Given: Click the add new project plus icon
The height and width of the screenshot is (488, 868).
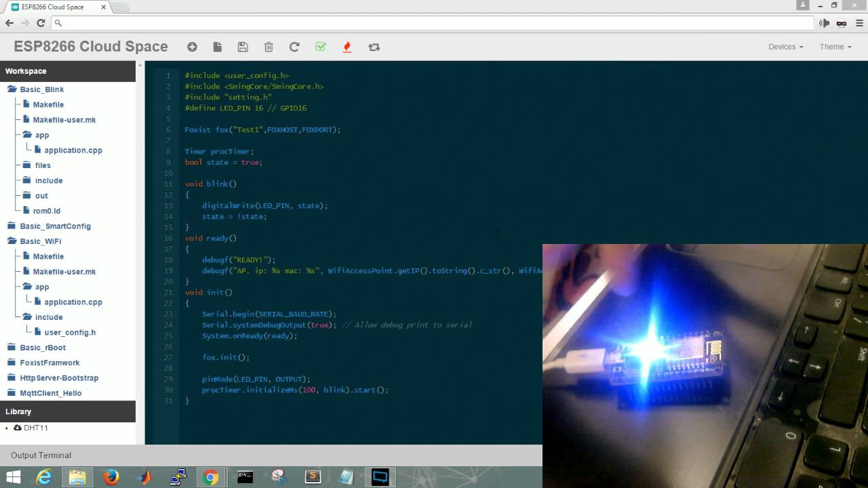Looking at the screenshot, I should [192, 47].
